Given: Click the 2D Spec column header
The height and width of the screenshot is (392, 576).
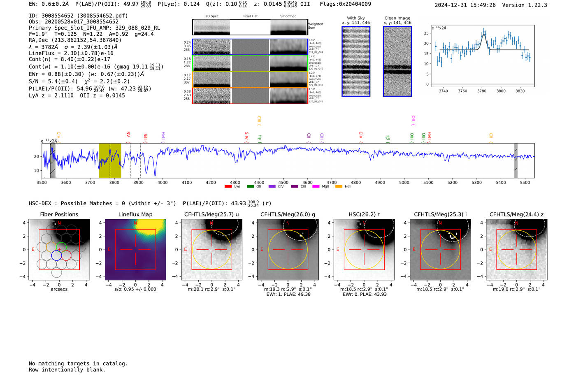Looking at the screenshot, I should point(212,16).
